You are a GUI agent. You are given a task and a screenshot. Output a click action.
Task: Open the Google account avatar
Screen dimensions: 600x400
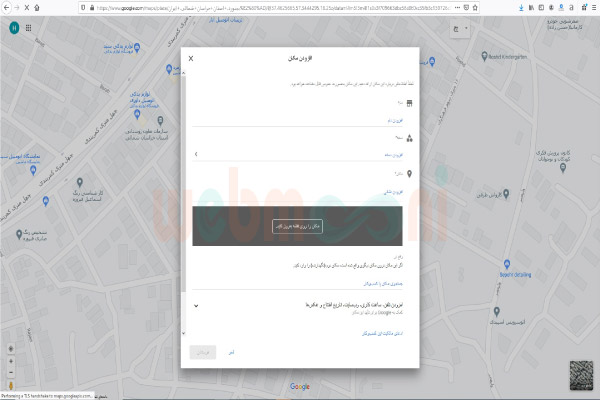coord(12,27)
